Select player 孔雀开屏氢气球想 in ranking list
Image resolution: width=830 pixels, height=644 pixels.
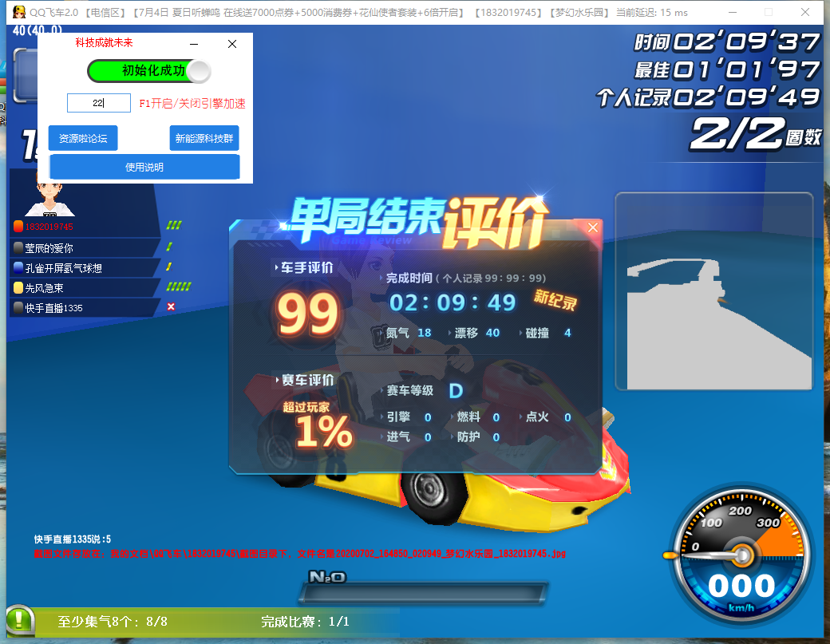85,268
